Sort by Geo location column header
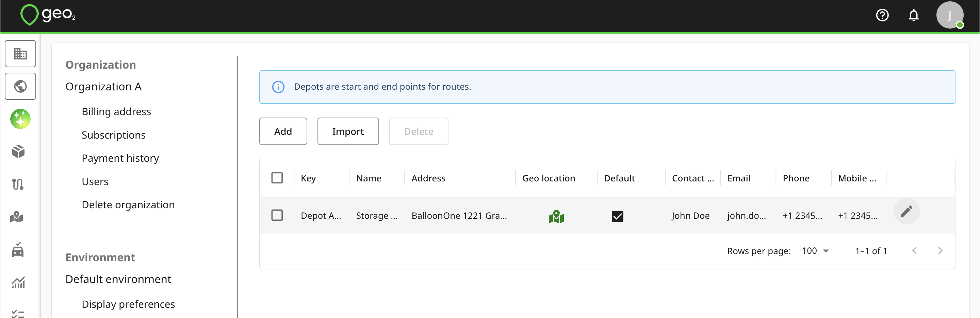 click(549, 178)
